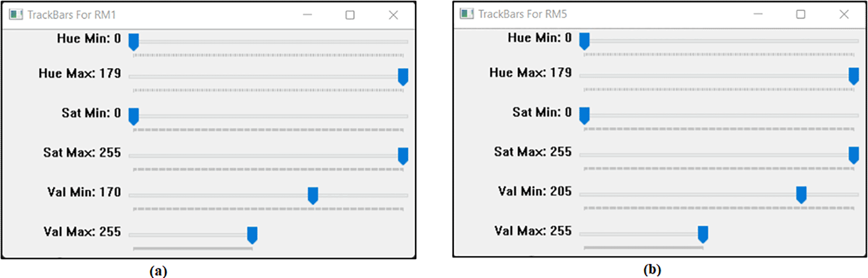The height and width of the screenshot is (278, 868).
Task: Click Val Min 205 slider thumb
Action: click(x=801, y=194)
